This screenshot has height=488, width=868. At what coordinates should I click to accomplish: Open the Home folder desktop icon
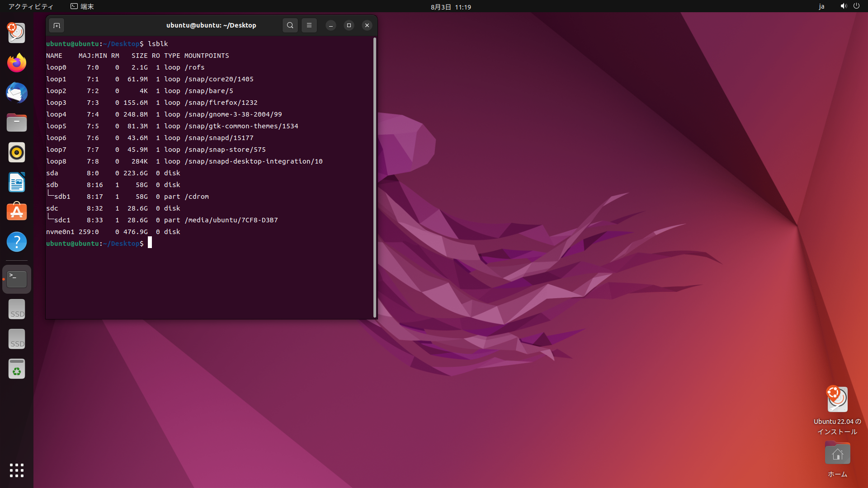(x=837, y=459)
